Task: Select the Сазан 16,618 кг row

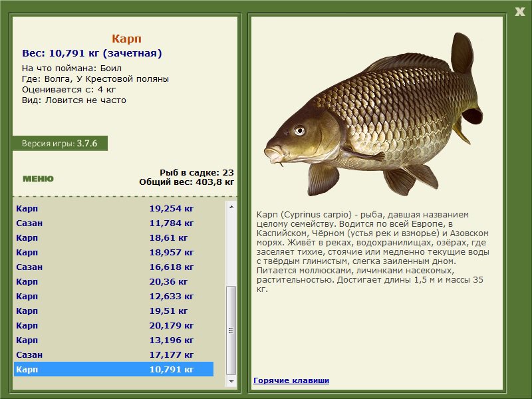Action: point(114,267)
